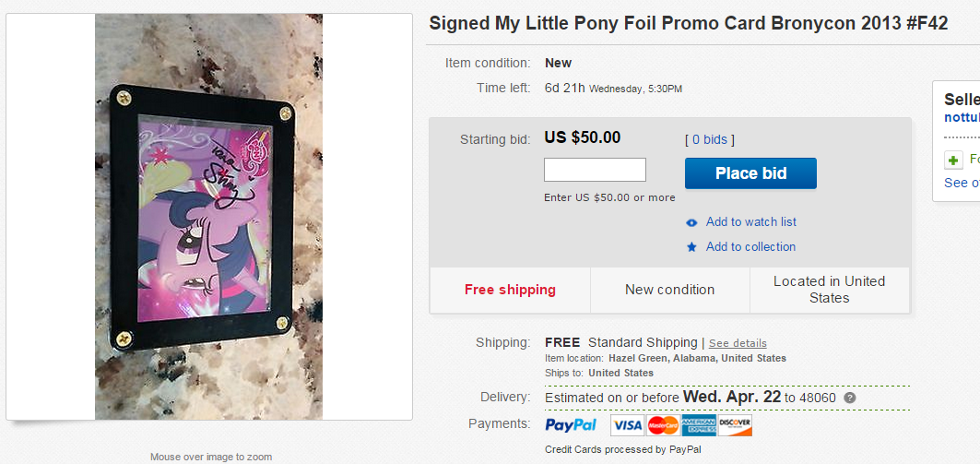The image size is (980, 464).
Task: Open the seller username link starting with nottul
Action: 962,118
